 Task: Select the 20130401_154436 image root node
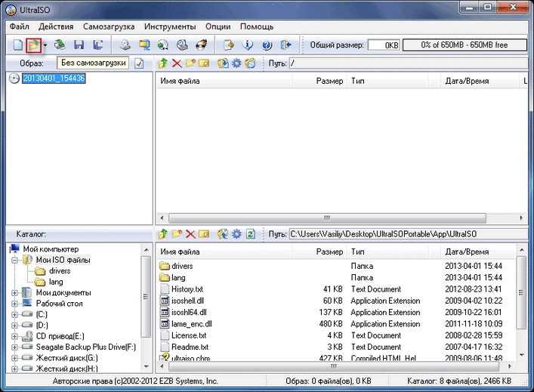click(54, 79)
